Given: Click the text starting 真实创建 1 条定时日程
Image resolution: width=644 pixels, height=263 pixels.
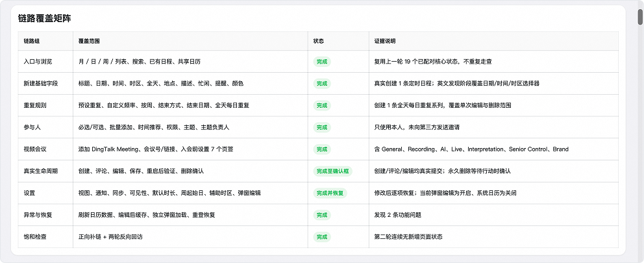Looking at the screenshot, I should 457,83.
